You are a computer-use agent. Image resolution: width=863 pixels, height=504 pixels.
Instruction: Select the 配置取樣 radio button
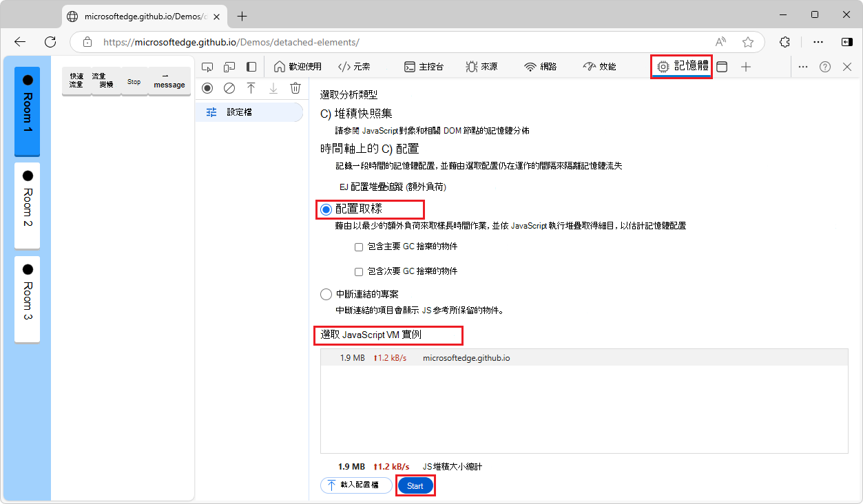pos(326,209)
